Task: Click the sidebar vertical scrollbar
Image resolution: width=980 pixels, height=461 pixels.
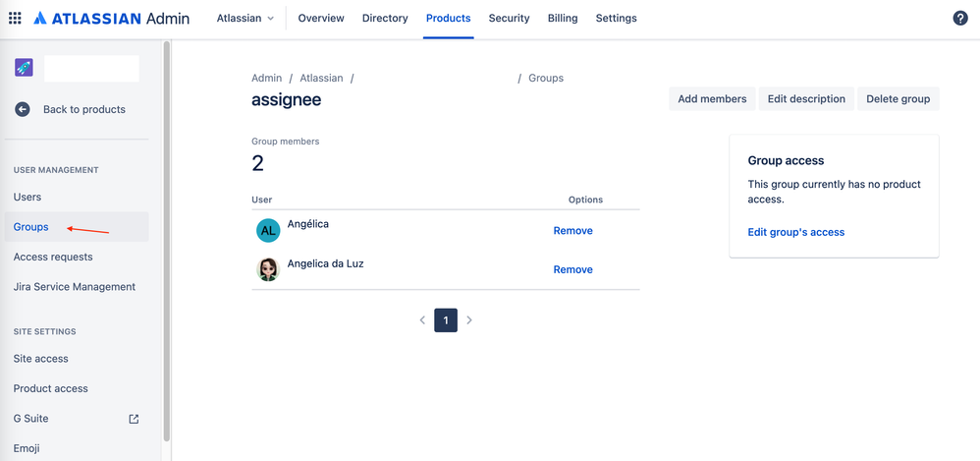Action: [x=166, y=242]
